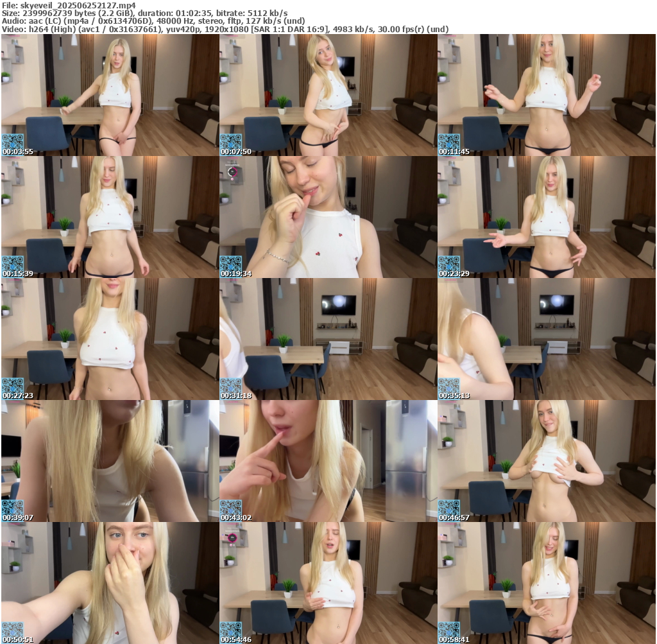Open the thumbnail timestamped 00:43:02

[x=328, y=460]
